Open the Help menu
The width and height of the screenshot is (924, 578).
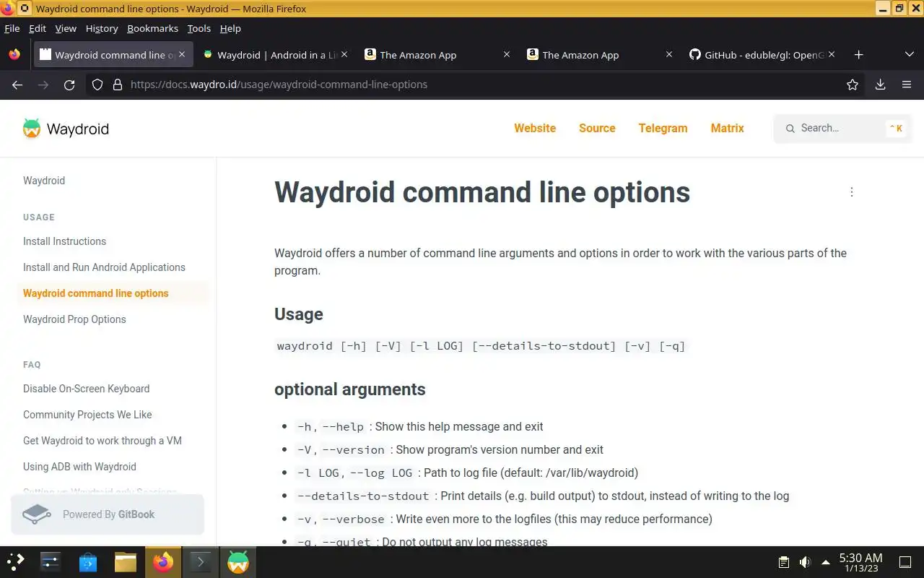point(230,28)
